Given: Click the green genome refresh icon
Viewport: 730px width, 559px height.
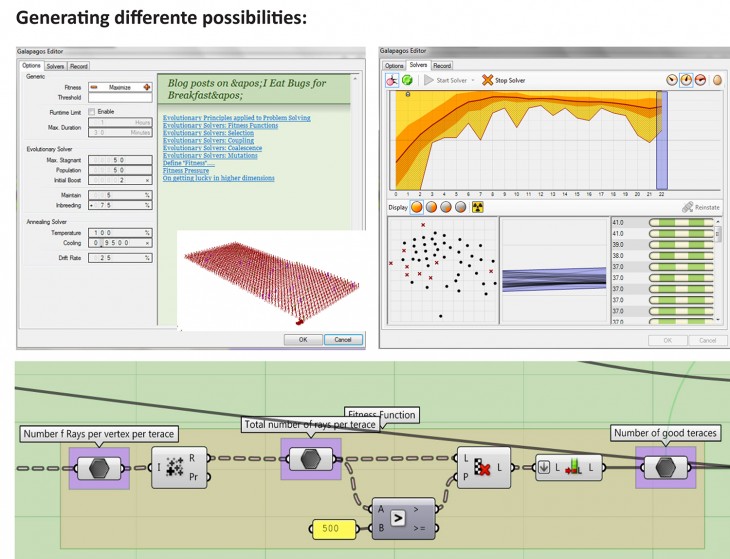Looking at the screenshot, I should tap(407, 80).
